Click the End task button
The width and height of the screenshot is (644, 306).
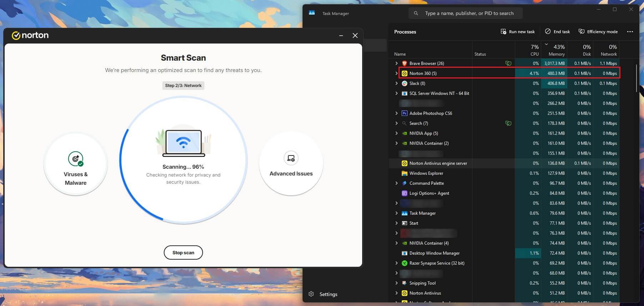[557, 32]
